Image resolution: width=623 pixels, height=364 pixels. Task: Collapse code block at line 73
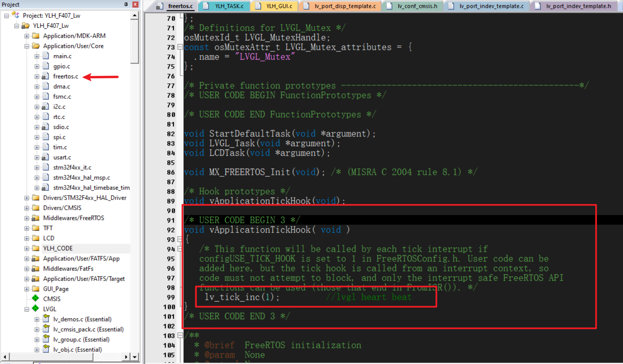click(x=180, y=47)
